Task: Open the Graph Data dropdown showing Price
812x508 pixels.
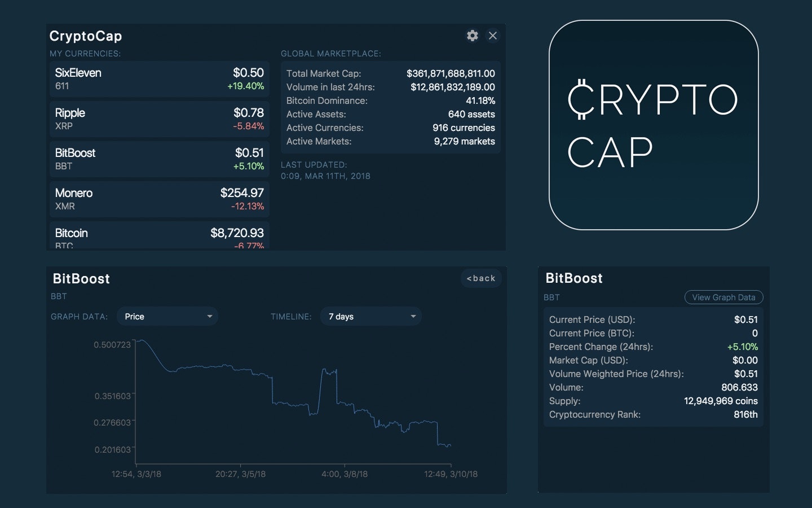Action: pos(167,316)
